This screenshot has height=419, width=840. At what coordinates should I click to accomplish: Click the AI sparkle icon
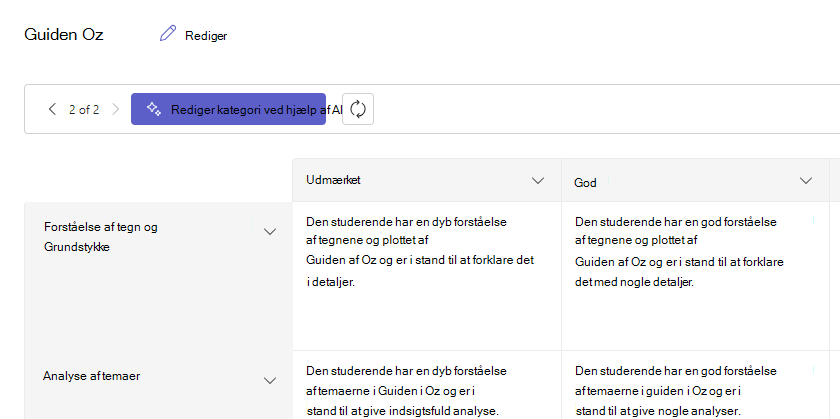click(154, 109)
